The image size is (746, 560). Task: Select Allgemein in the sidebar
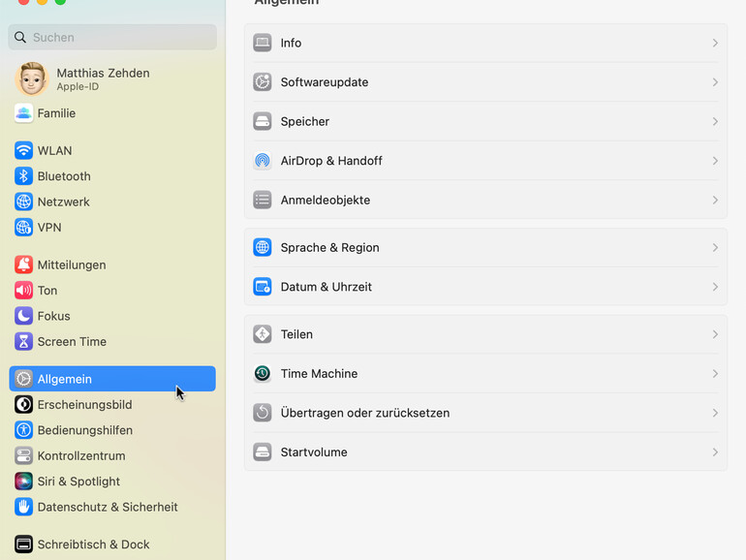click(x=112, y=379)
